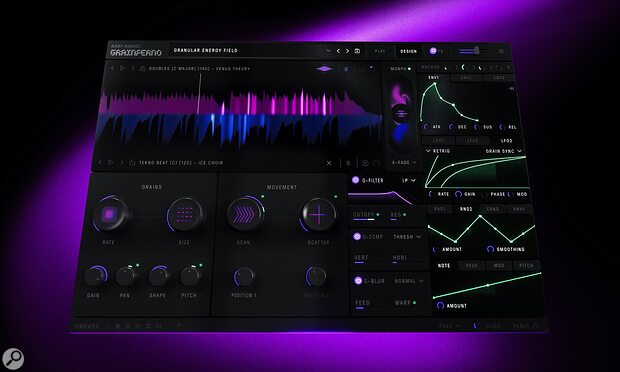
Task: Click the Gain knob in Grains
Action: click(95, 276)
